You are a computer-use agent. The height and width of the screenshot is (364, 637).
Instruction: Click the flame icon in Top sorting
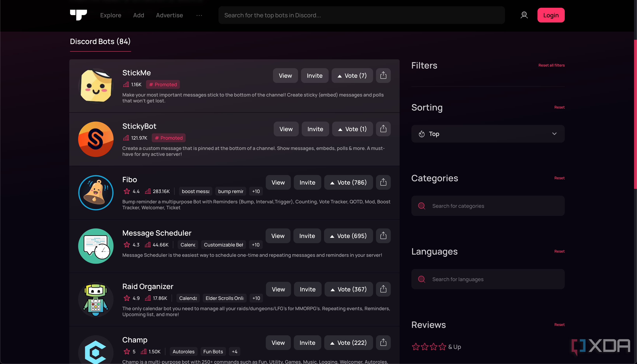[421, 134]
